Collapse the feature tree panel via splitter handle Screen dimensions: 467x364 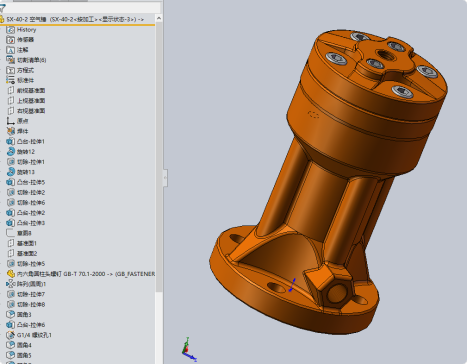point(165,178)
